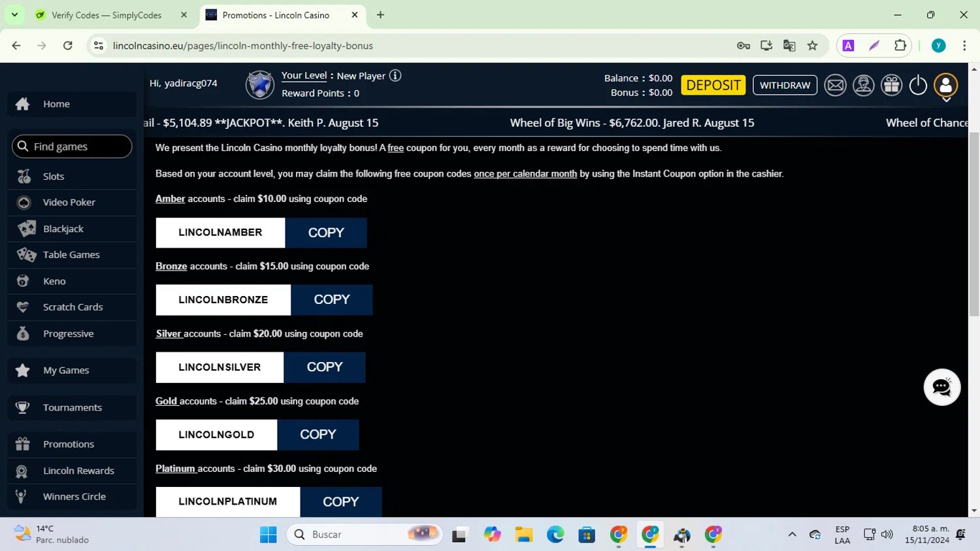Go back to previous page
Screen dimensions: 980x551
(x=16, y=46)
